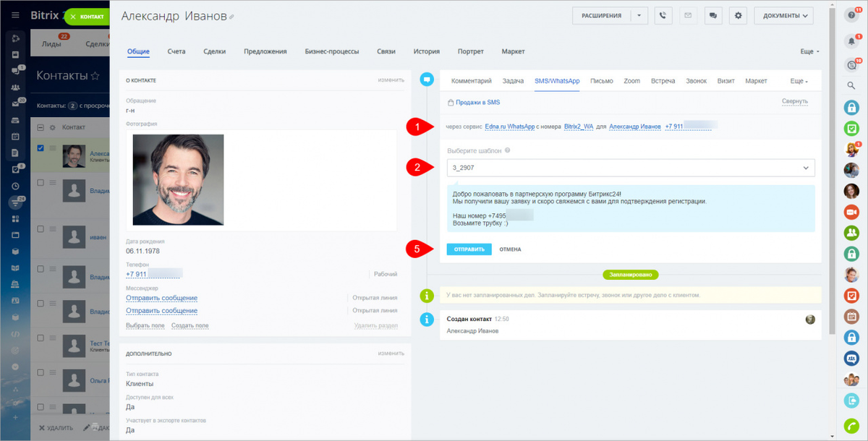Edit contact name with pencil icon
This screenshot has width=868, height=441.
coord(231,17)
